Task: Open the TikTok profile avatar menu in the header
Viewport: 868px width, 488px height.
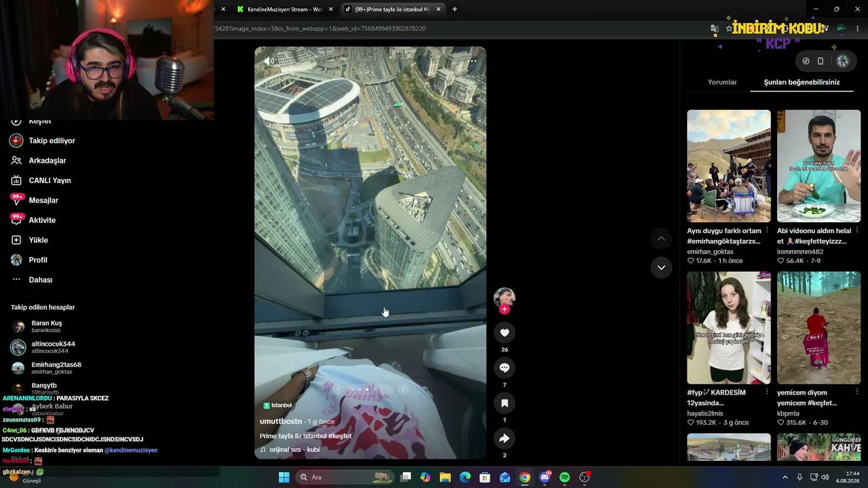Action: point(842,61)
